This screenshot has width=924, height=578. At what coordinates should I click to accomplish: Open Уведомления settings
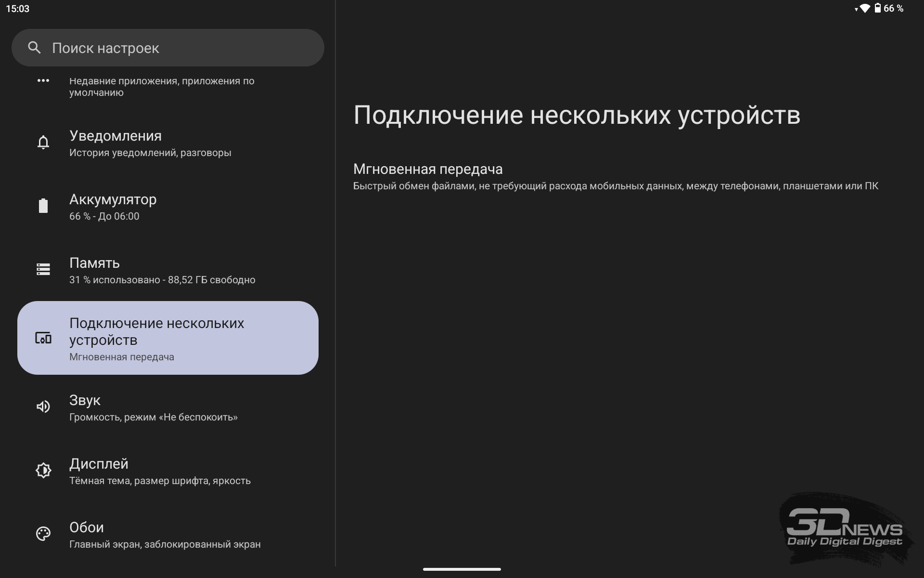(167, 143)
